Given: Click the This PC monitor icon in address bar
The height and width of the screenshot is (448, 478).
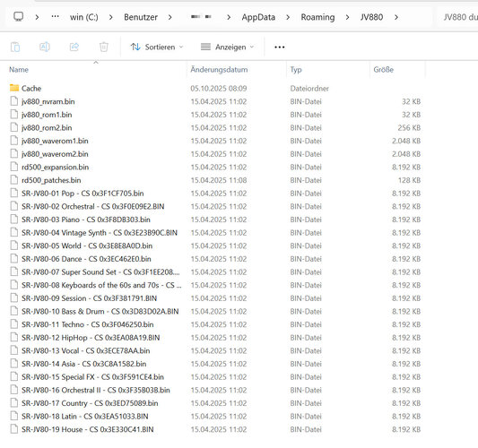Looking at the screenshot, I should [19, 17].
